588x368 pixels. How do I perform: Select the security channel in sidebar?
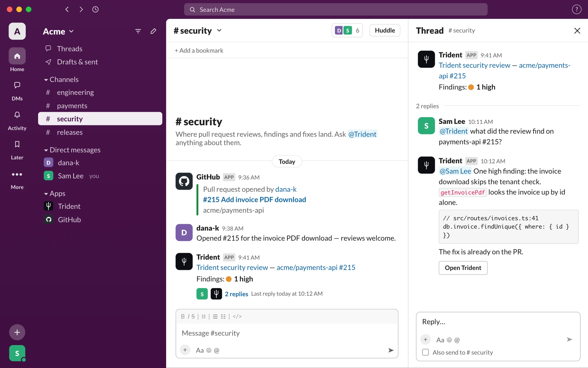100,119
